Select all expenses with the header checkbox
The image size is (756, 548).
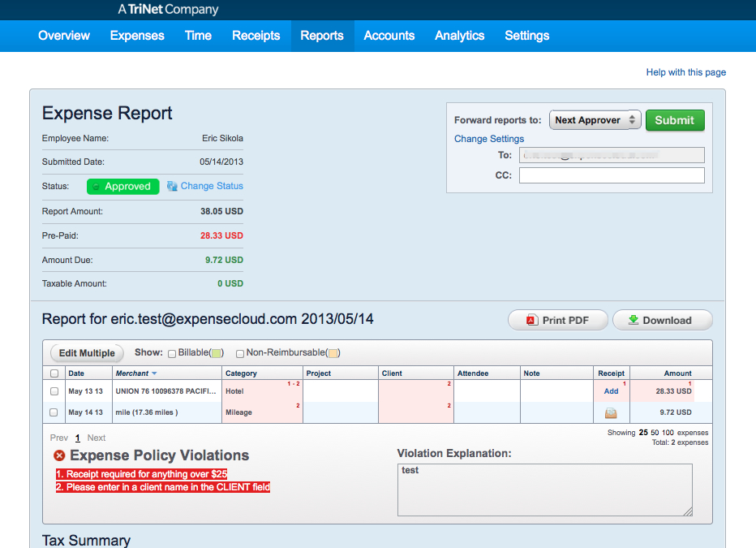(x=54, y=373)
